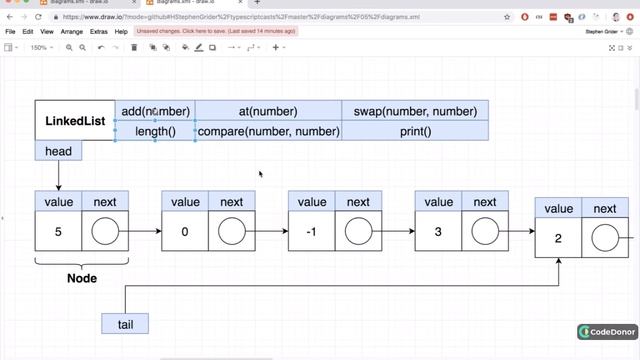The image size is (640, 360).
Task: Click the browser address bar URL
Action: (x=241, y=17)
